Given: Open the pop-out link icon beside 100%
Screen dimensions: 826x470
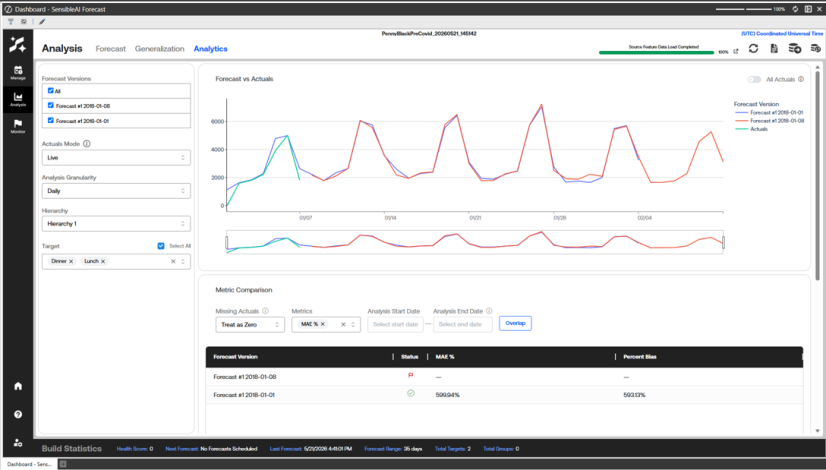Looking at the screenshot, I should pyautogui.click(x=736, y=52).
